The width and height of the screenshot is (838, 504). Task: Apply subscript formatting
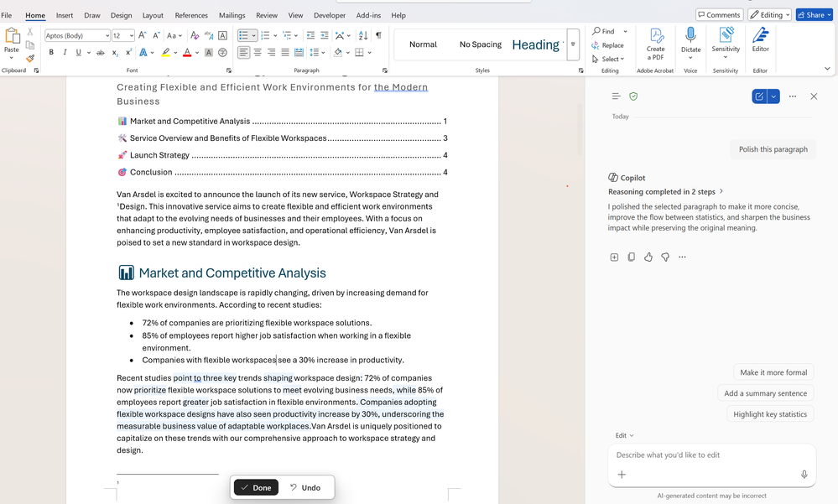(114, 52)
